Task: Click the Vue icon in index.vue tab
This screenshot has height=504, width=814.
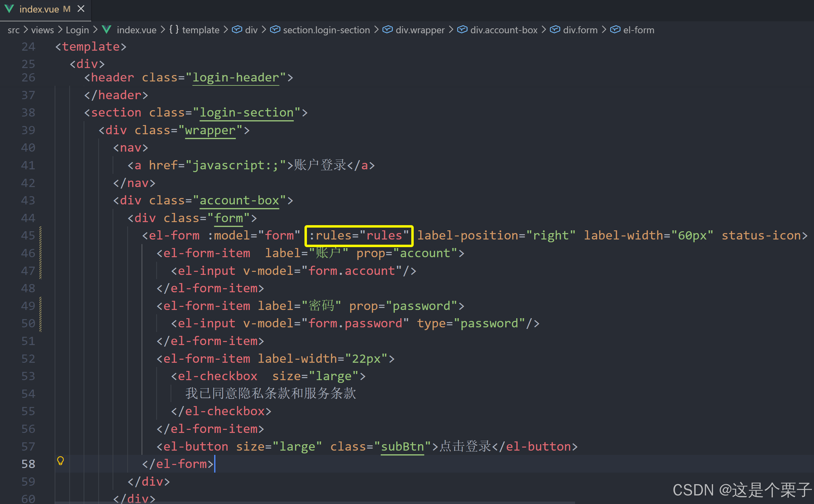Action: pos(9,9)
